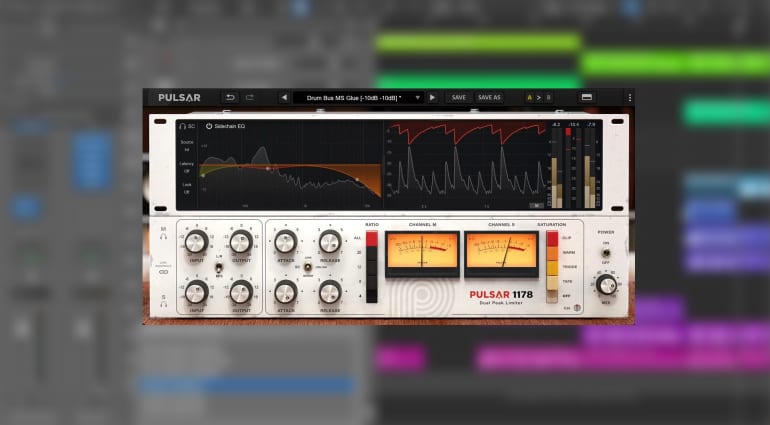Flip the L/R – M/S mode switch

(218, 267)
